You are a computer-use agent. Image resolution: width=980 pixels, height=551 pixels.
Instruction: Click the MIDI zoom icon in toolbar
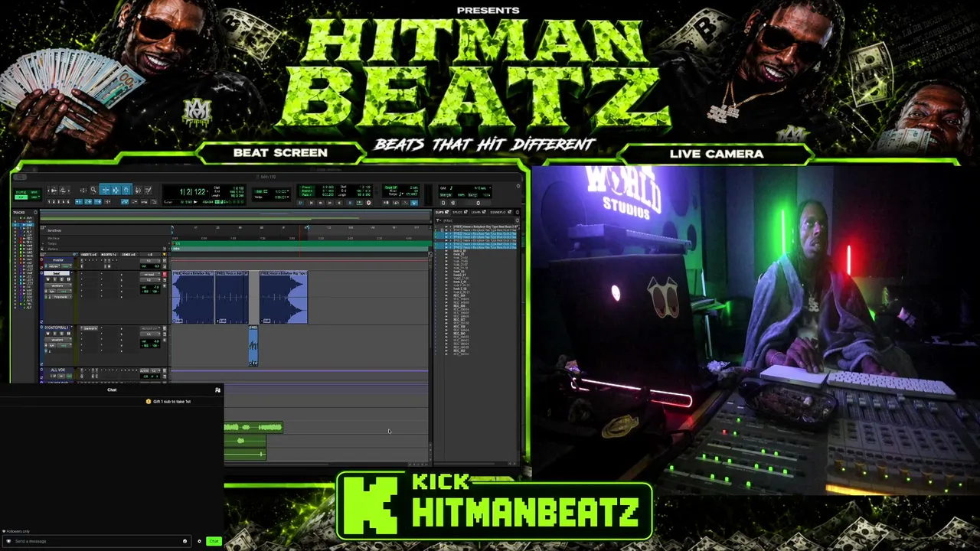[63, 190]
